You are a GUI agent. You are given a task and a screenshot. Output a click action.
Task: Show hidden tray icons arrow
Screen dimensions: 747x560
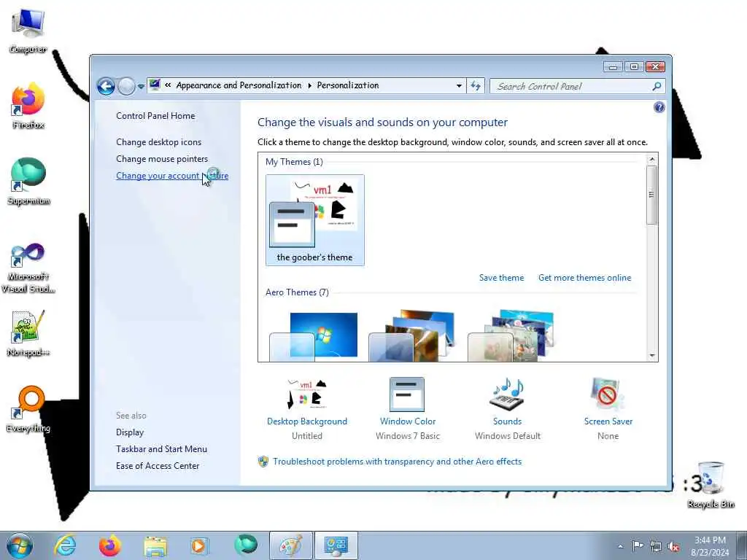click(x=620, y=546)
